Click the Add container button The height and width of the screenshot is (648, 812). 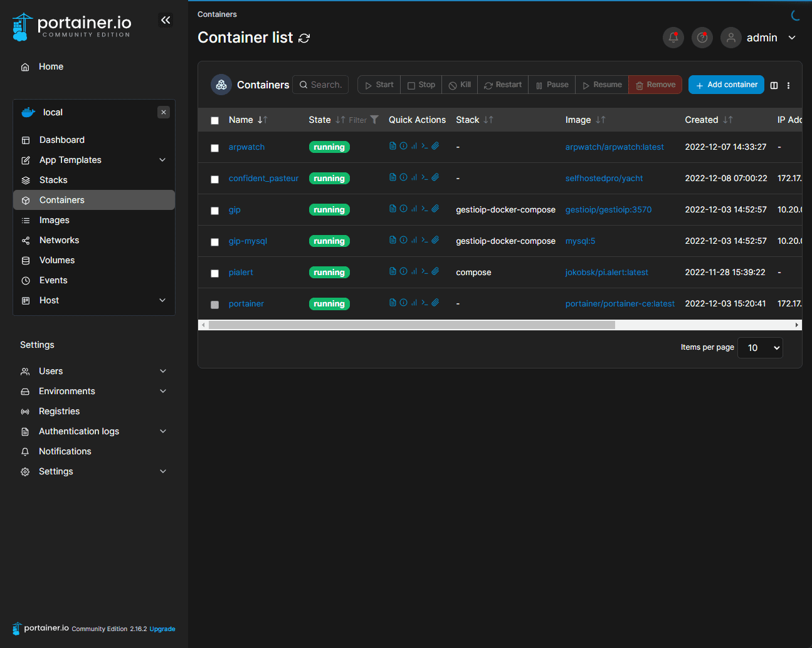point(726,85)
